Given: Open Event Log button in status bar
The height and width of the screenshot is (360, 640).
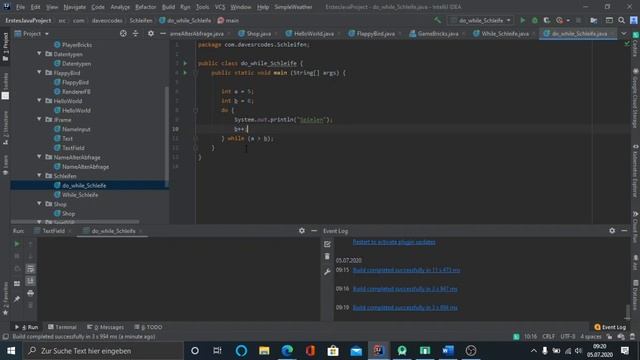Looking at the screenshot, I should click(610, 327).
